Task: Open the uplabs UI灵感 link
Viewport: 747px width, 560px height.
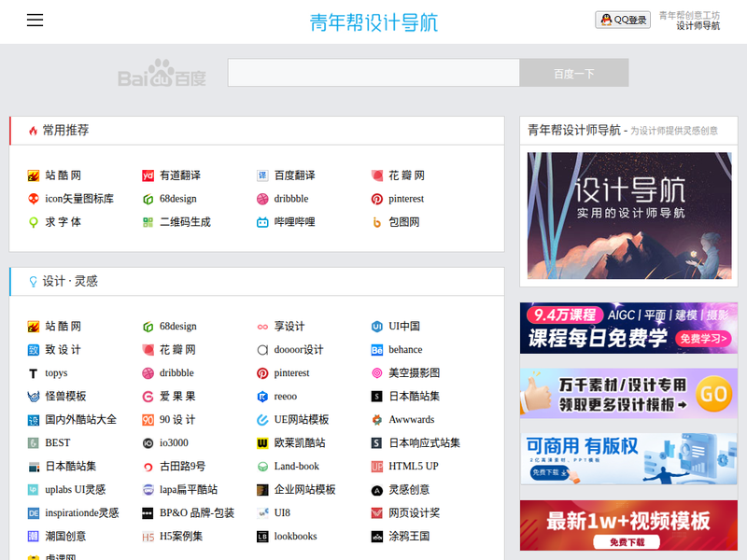Action: [76, 489]
